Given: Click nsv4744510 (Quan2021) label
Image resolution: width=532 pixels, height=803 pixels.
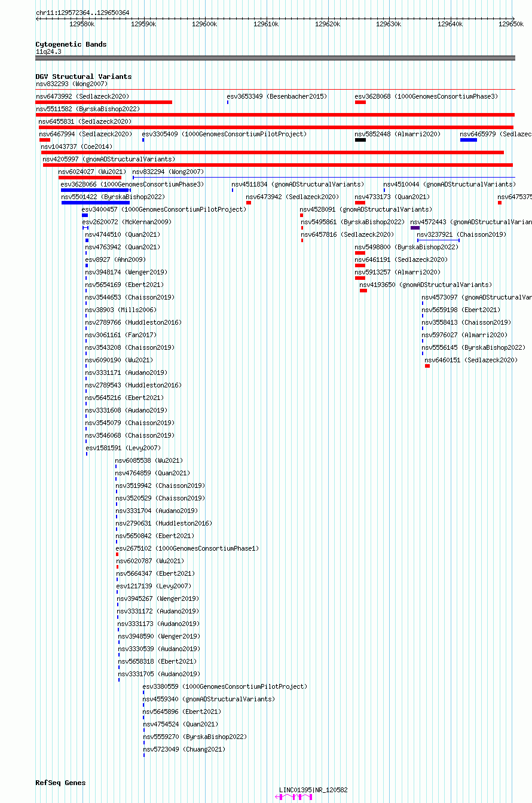Looking at the screenshot, I should pos(123,234).
